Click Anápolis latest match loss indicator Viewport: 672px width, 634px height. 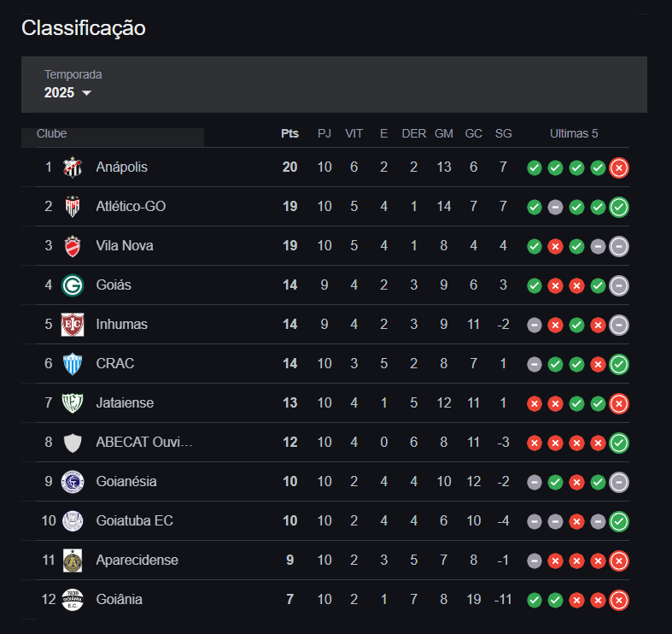619,167
